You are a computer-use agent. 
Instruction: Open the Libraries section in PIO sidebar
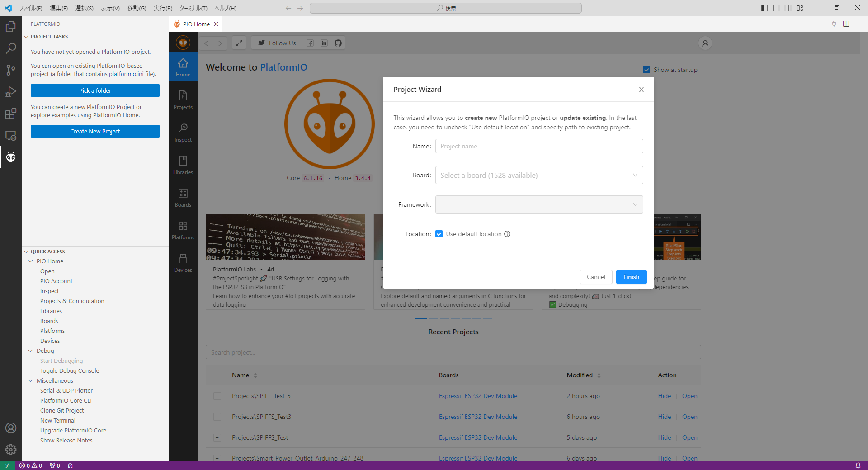(183, 165)
